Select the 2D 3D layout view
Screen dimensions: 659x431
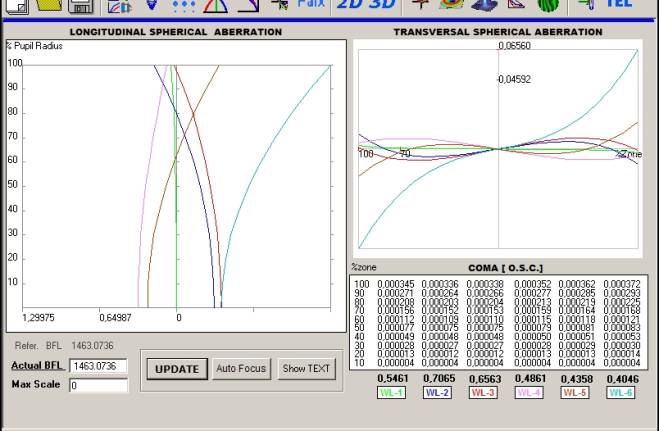366,5
